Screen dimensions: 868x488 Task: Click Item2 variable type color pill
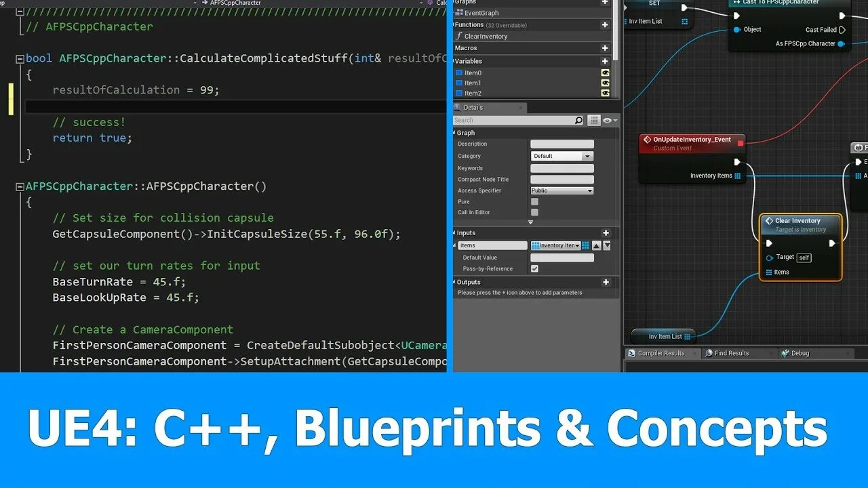(x=459, y=93)
